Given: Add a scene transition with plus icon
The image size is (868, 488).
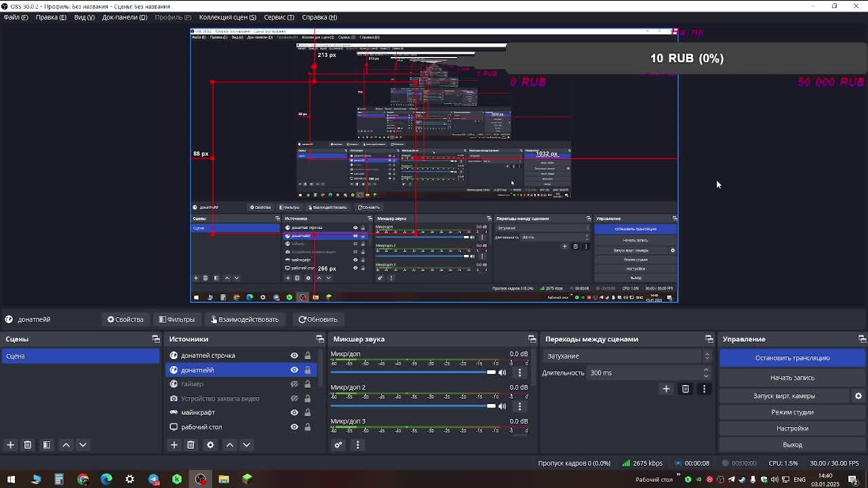Looking at the screenshot, I should click(666, 388).
